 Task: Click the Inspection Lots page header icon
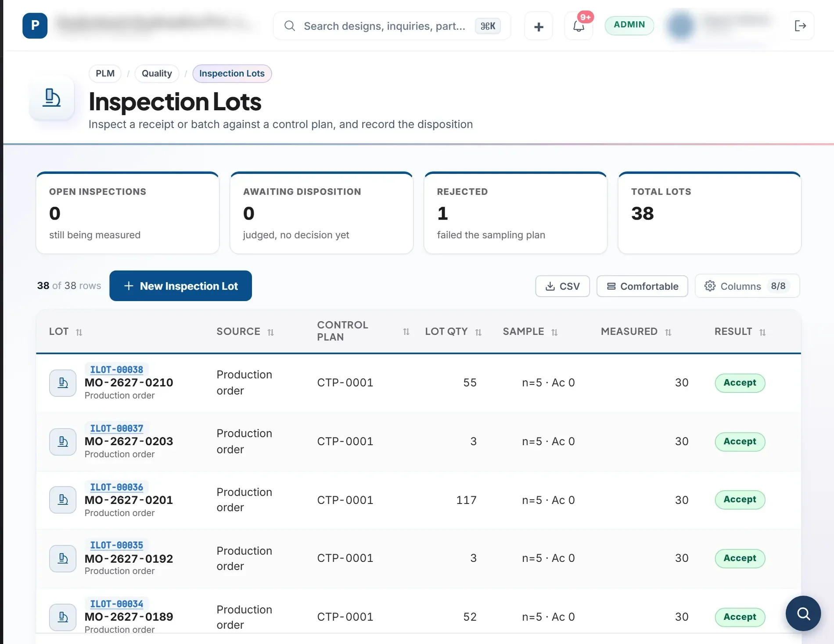click(x=52, y=98)
